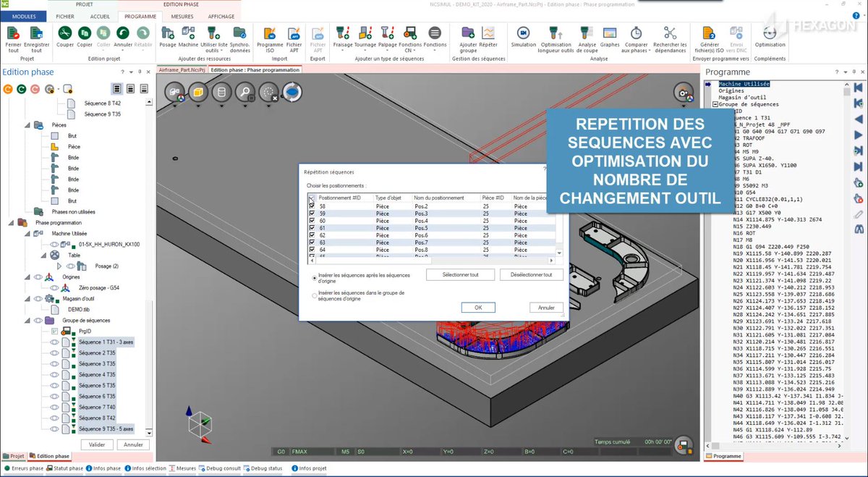This screenshot has height=477, width=868.
Task: Open the MODULES menu
Action: click(24, 15)
